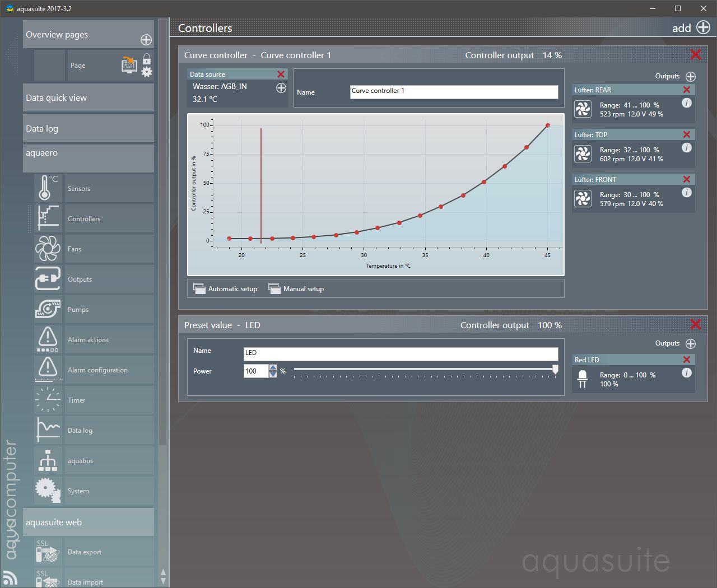Open the Fans menu entry
Viewport: 717px width, 588px height.
pyautogui.click(x=109, y=249)
